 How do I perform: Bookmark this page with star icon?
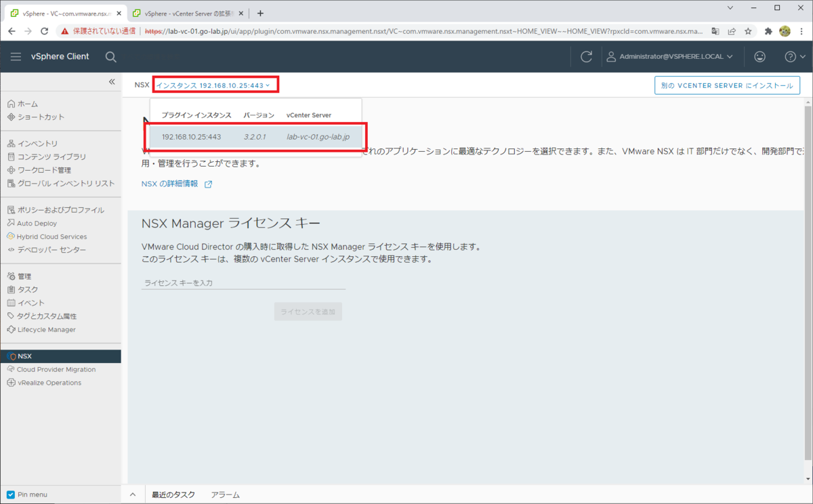[x=748, y=31]
